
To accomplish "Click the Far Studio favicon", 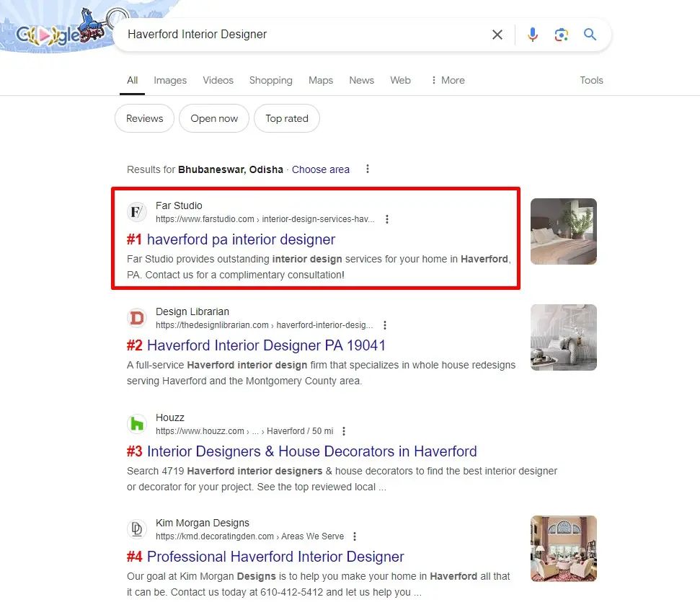I will tap(137, 212).
